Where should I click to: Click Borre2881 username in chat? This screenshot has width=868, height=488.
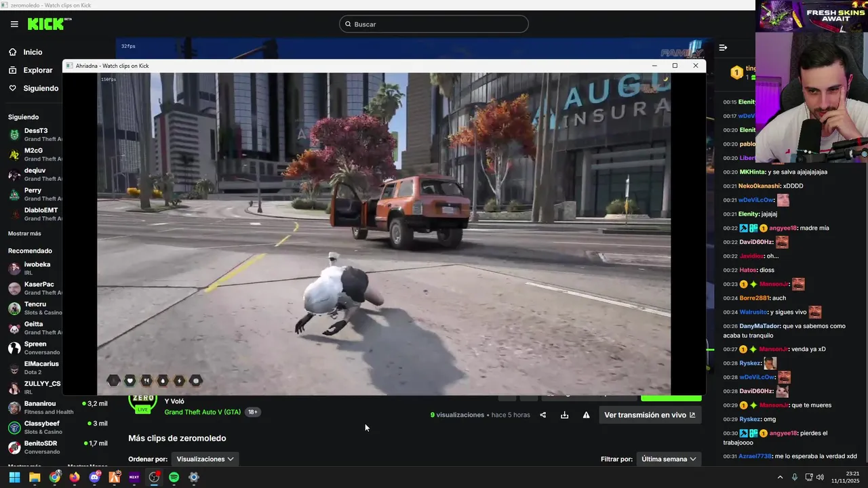(755, 298)
